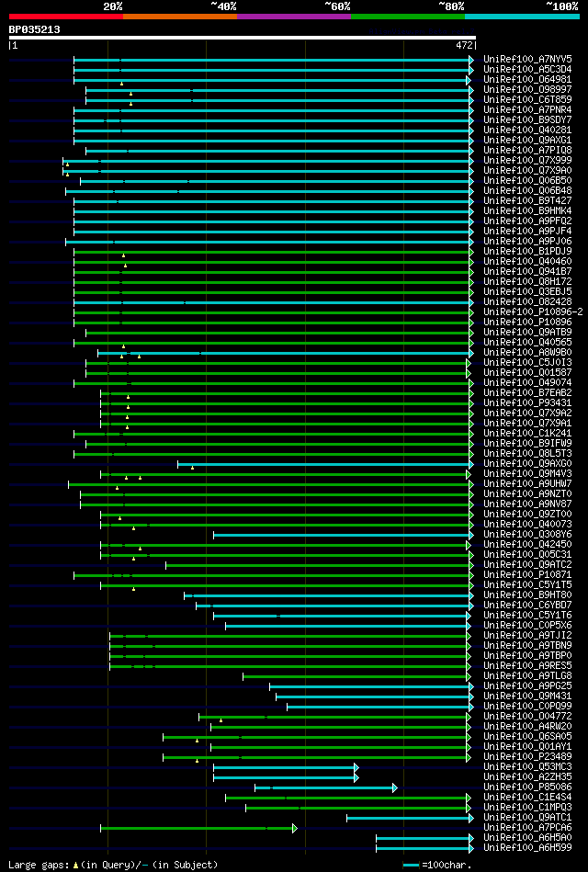The image size is (588, 872).
Task: Click the =100char. scale bar legend
Action: pyautogui.click(x=438, y=865)
